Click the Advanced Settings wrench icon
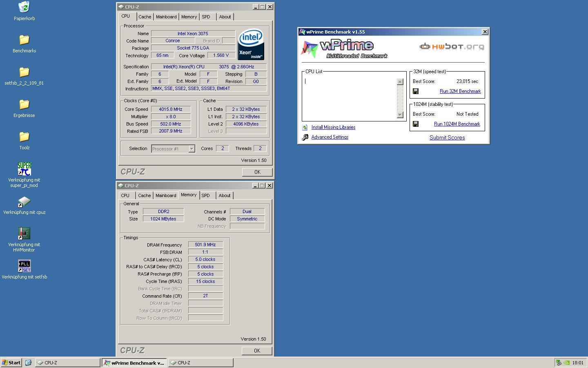Viewport: 588px width, 368px height. [305, 137]
